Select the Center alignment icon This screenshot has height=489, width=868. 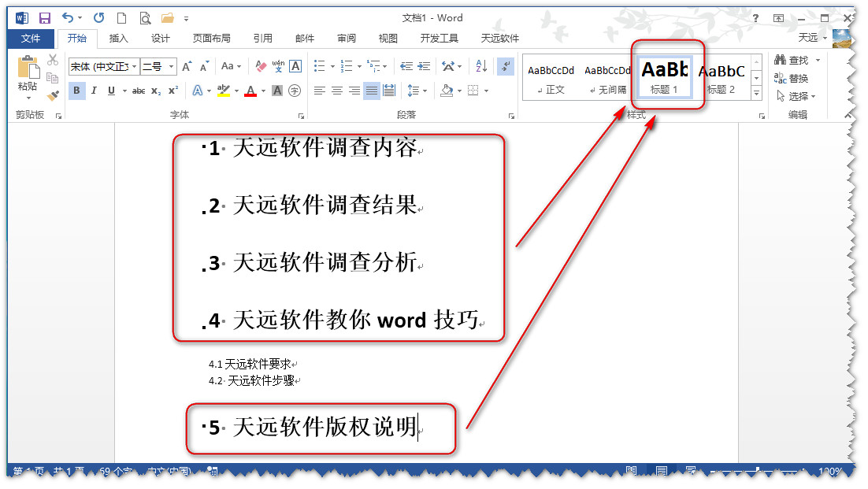click(337, 91)
